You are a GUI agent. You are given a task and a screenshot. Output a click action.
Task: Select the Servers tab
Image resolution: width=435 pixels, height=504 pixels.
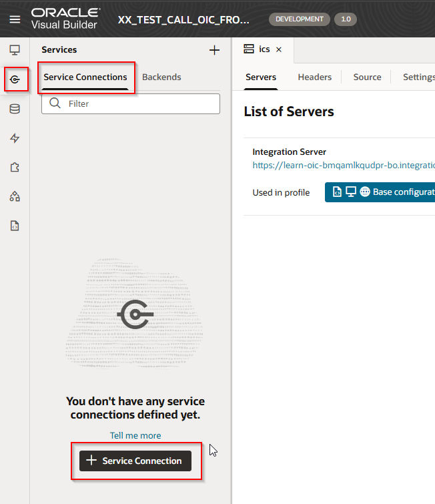[261, 77]
